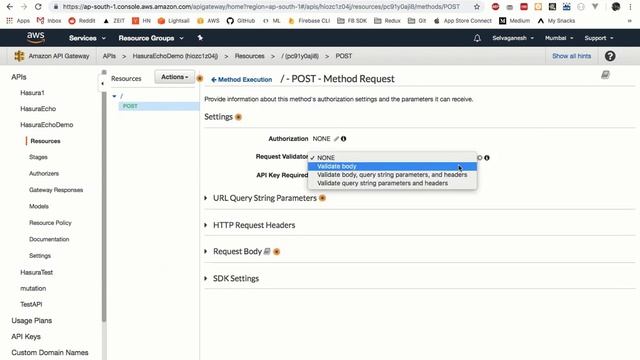This screenshot has width=640, height=360.
Task: Open the HasuraTest API in the sidebar
Action: [x=36, y=272]
